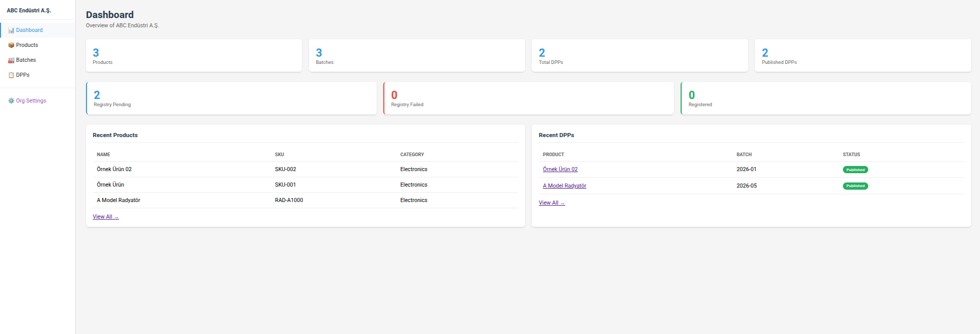
Task: Open the A Model Radyatör DPP link
Action: coord(565,186)
